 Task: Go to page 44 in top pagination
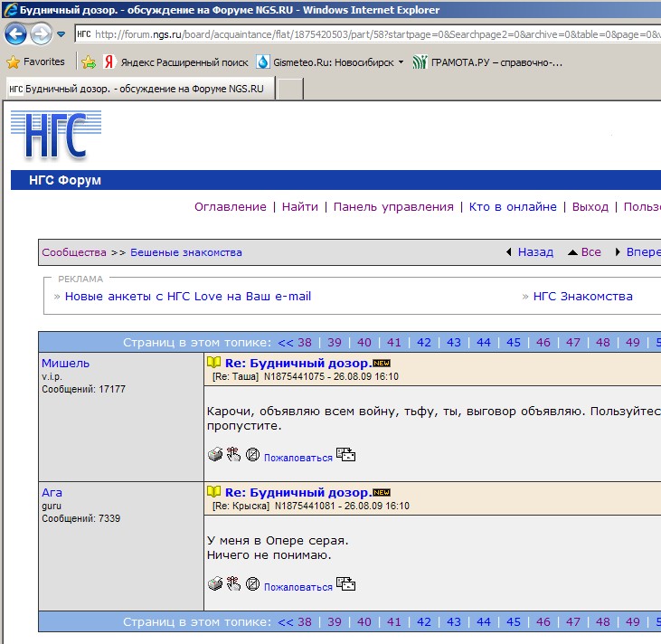[x=484, y=342]
